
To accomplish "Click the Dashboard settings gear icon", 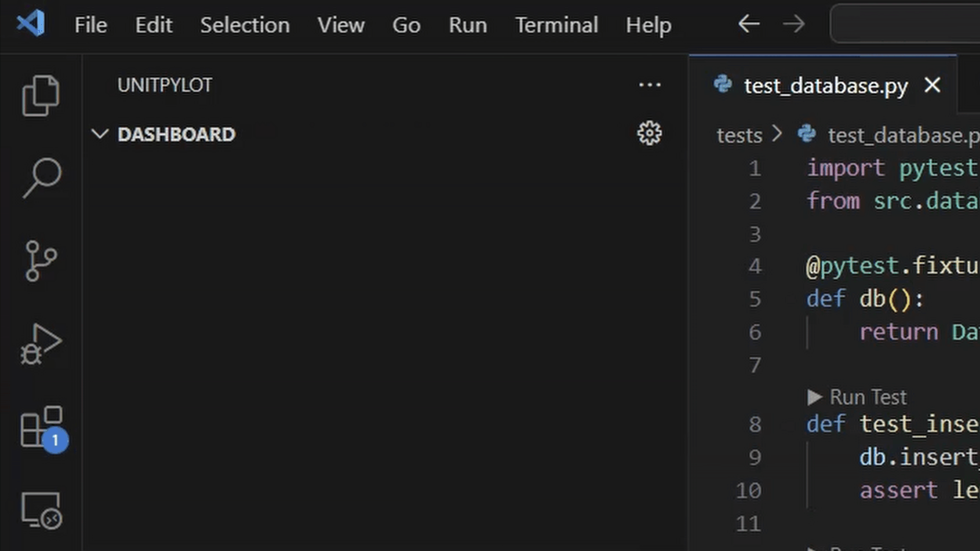I will (649, 134).
